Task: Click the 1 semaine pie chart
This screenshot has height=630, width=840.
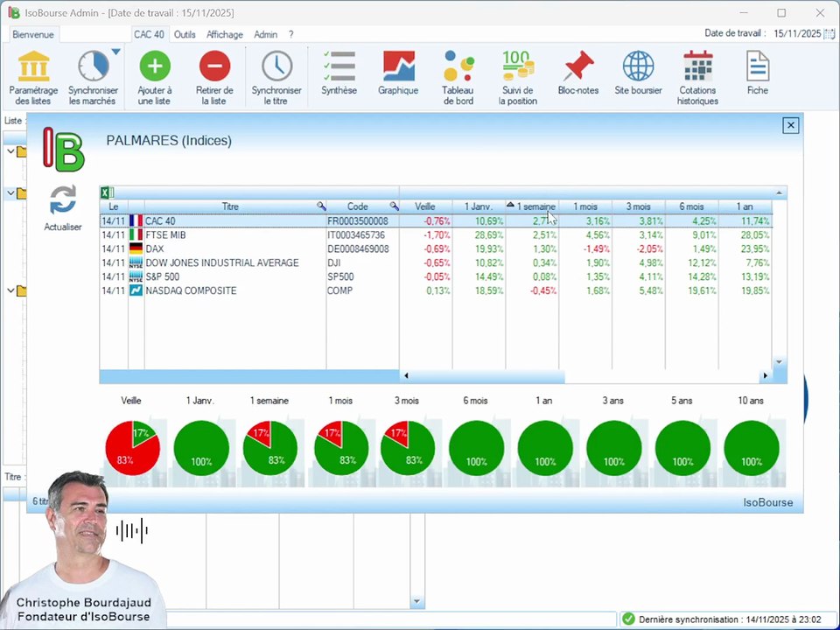Action: 270,448
